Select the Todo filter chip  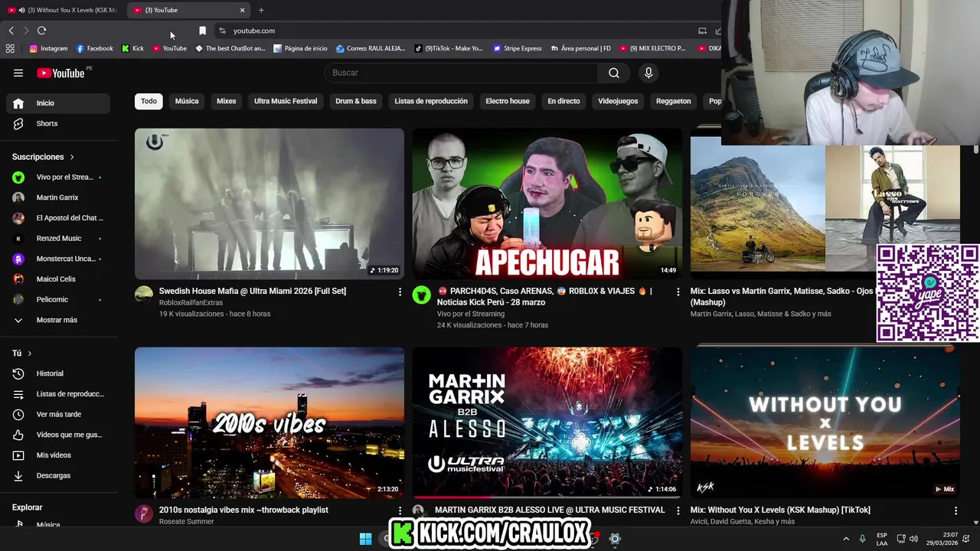pyautogui.click(x=149, y=101)
